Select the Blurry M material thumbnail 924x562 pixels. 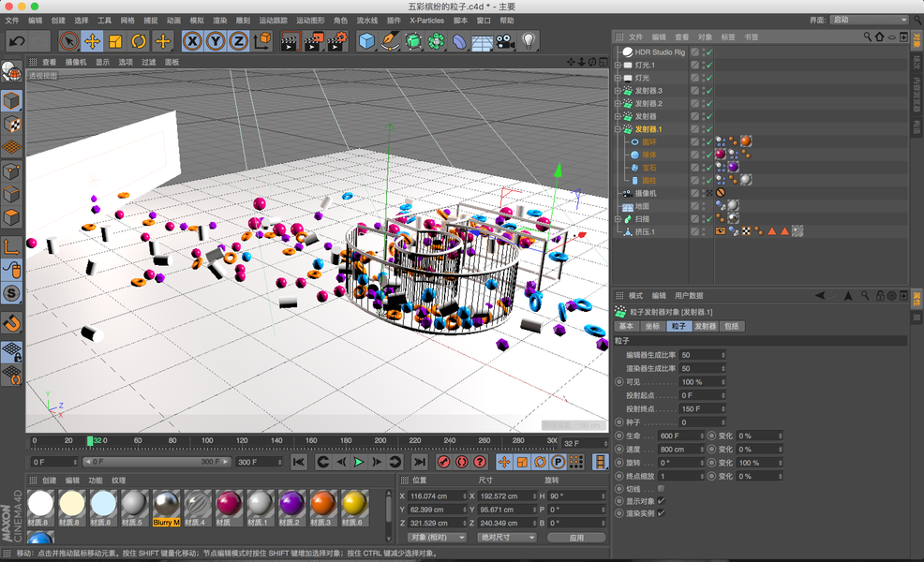166,508
